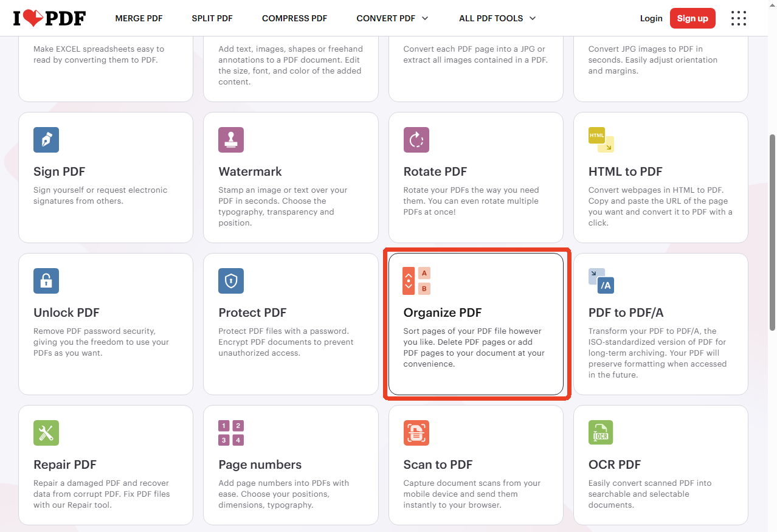Open the Unlock PDF title link
This screenshot has height=532, width=777.
point(66,313)
